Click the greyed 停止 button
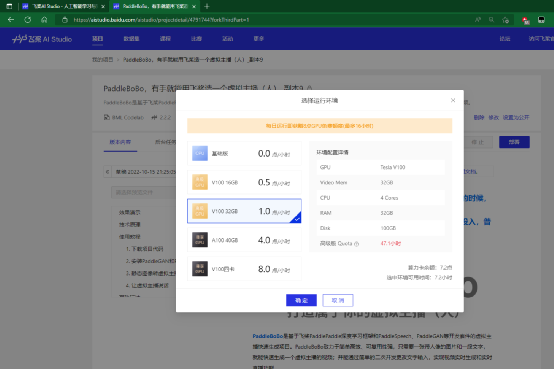 coord(477,142)
